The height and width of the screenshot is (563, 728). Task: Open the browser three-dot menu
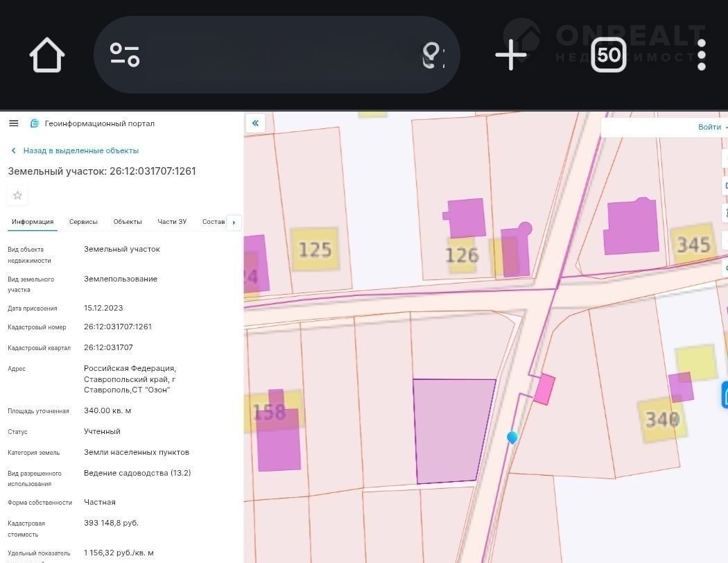point(701,55)
